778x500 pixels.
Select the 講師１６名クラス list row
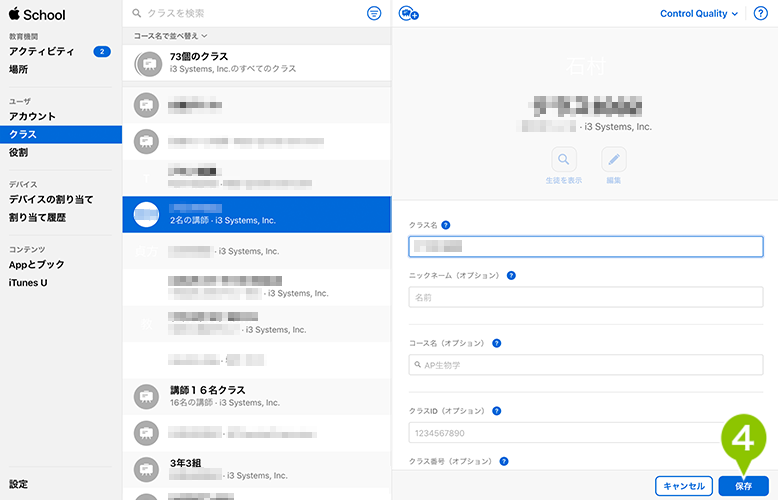pyautogui.click(x=257, y=396)
